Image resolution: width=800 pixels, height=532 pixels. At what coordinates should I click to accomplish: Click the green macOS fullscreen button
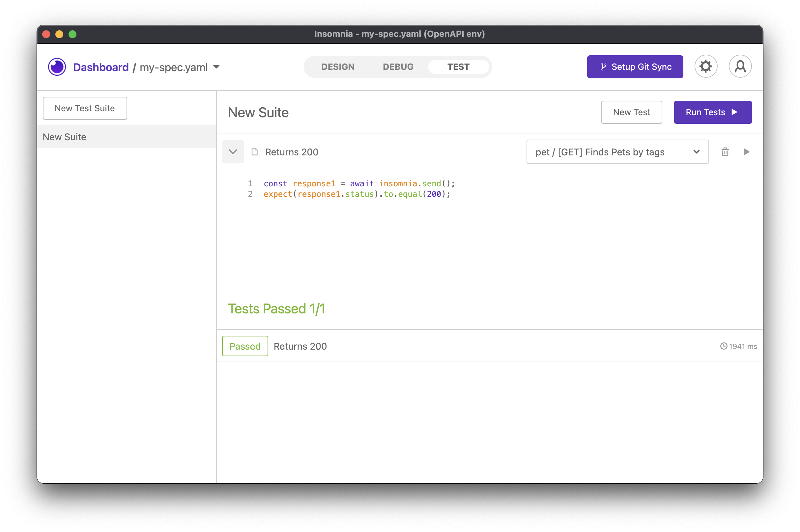[x=72, y=34]
